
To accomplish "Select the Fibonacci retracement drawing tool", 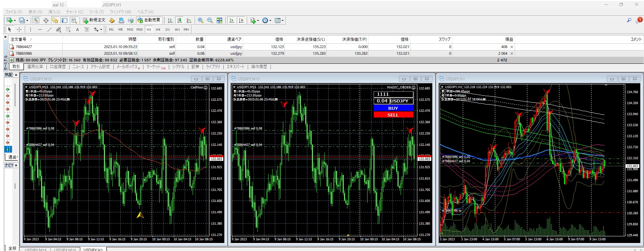I will 68,29.
